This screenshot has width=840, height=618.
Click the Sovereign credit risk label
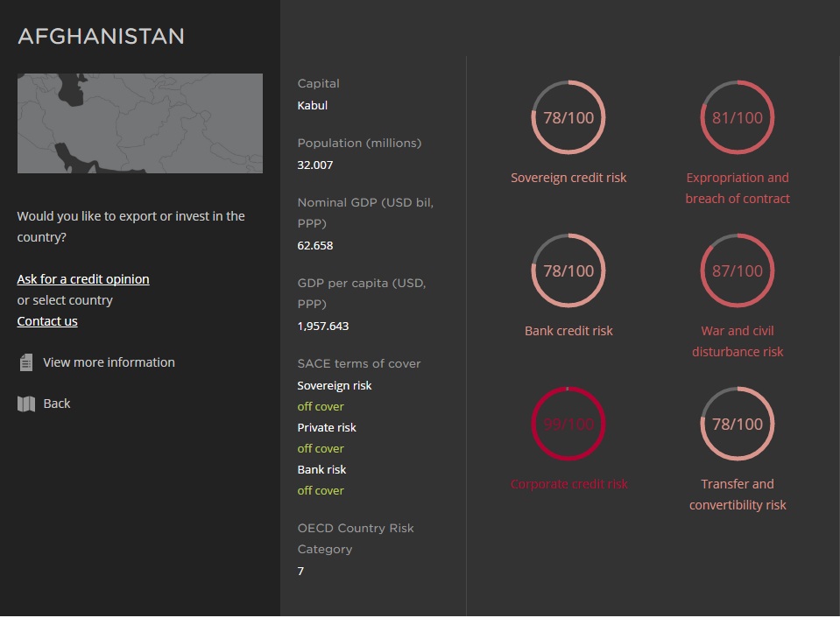(x=568, y=178)
